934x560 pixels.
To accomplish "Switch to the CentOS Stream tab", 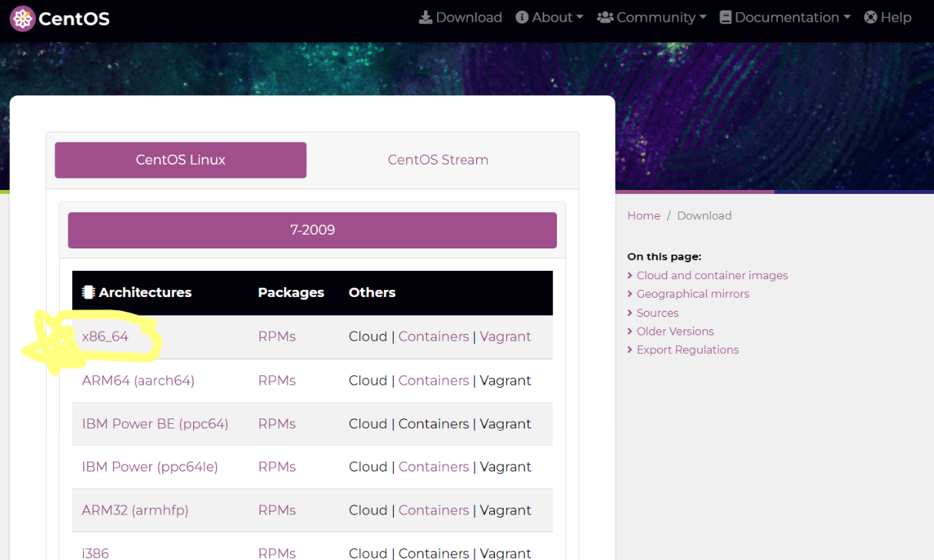I will 438,160.
